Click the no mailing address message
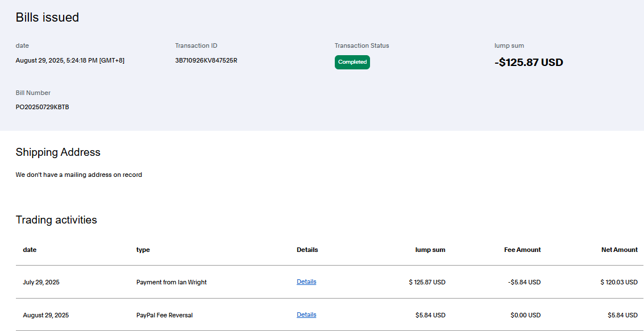 [x=78, y=175]
